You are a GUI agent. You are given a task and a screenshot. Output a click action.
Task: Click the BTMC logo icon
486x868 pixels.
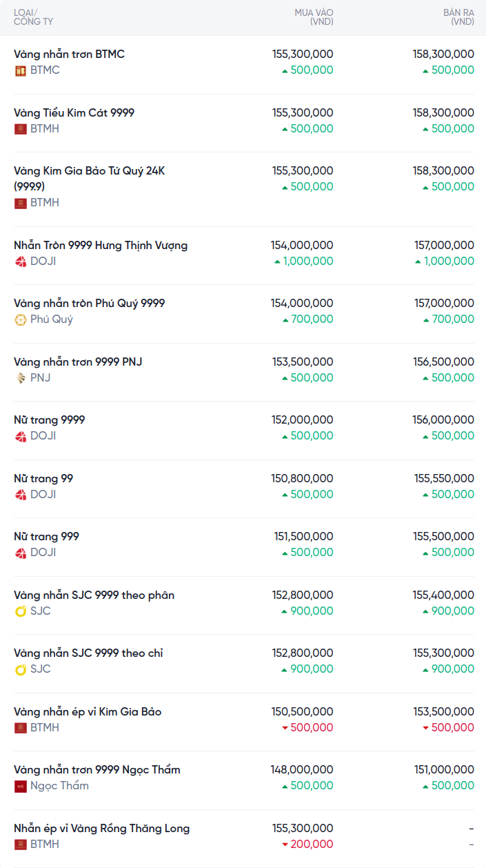click(x=21, y=70)
